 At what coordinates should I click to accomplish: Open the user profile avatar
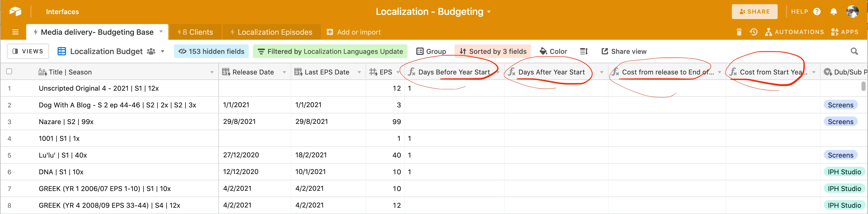pos(852,11)
